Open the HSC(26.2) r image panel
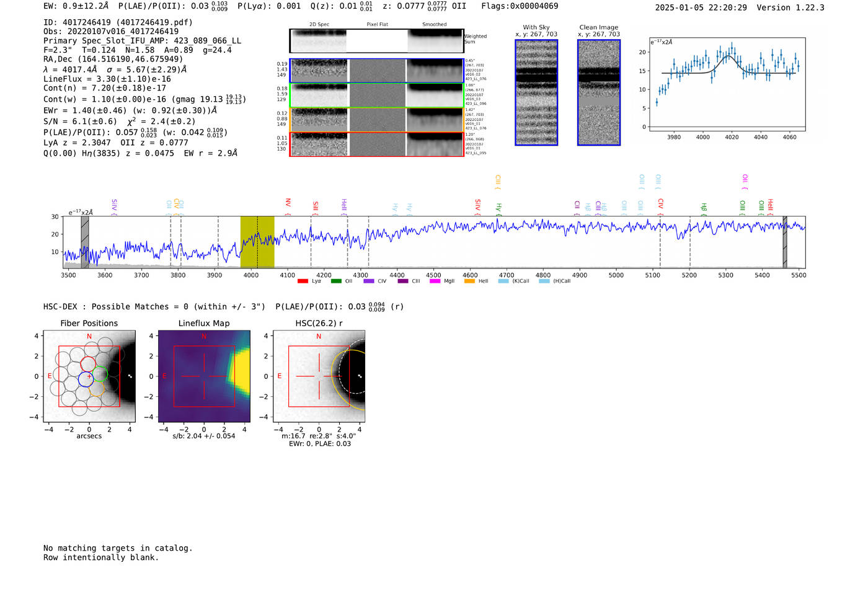 point(319,376)
